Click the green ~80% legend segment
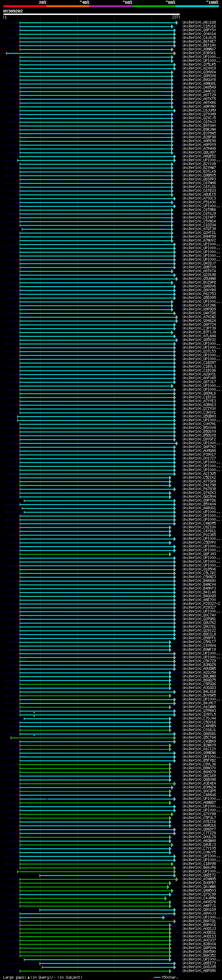This screenshot has height=980, width=222. (154, 6)
